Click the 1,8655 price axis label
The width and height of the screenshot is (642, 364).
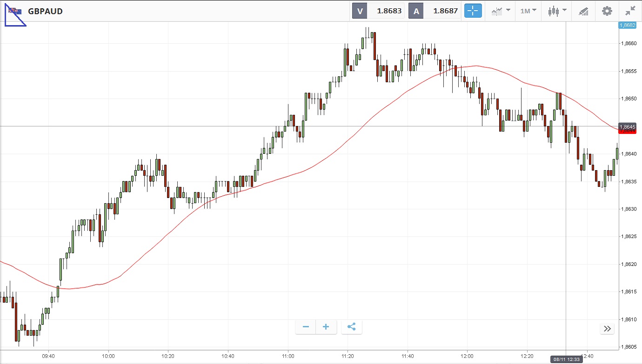click(x=628, y=71)
